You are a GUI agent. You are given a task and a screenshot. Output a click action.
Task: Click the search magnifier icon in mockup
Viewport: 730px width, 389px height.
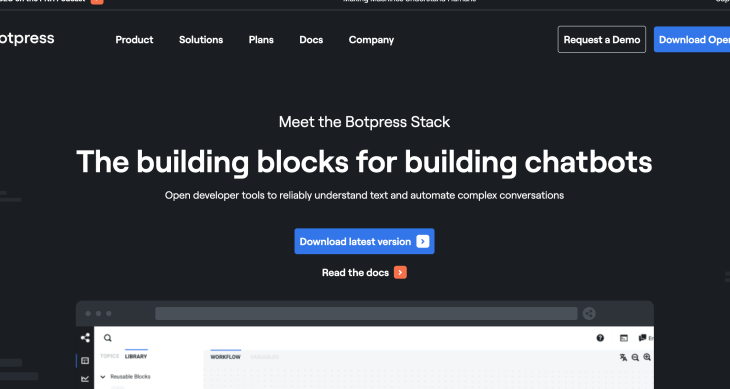[108, 338]
